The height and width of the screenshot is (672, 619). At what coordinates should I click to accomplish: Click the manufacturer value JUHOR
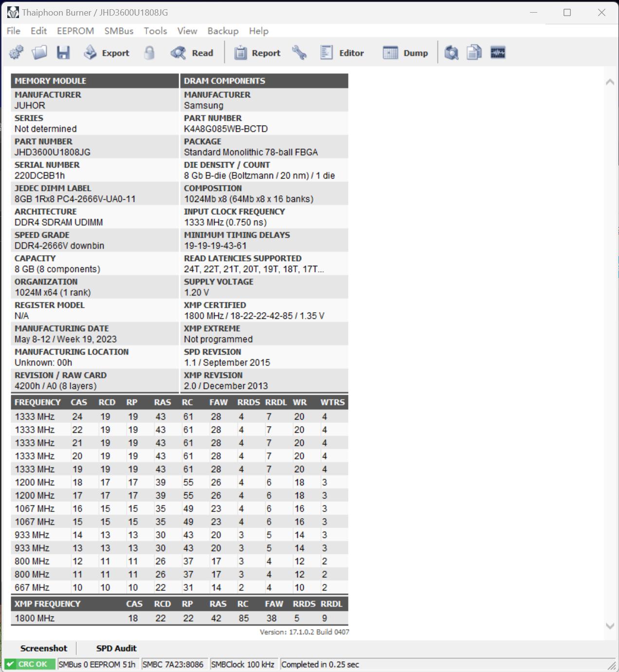pyautogui.click(x=30, y=105)
